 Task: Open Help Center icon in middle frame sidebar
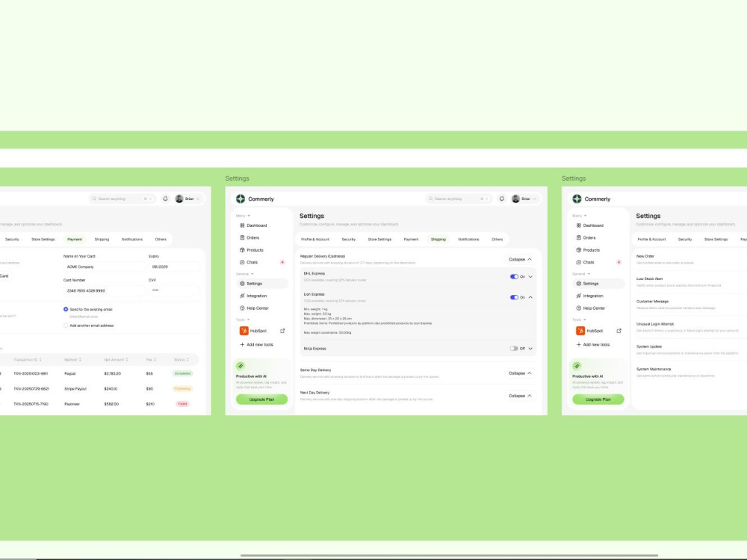242,308
